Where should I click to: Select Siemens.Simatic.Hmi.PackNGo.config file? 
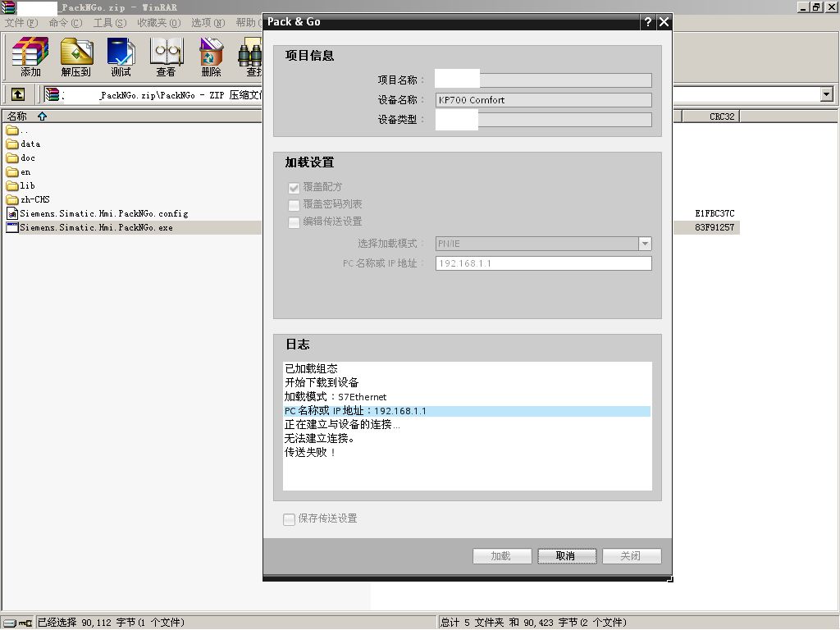click(x=97, y=214)
